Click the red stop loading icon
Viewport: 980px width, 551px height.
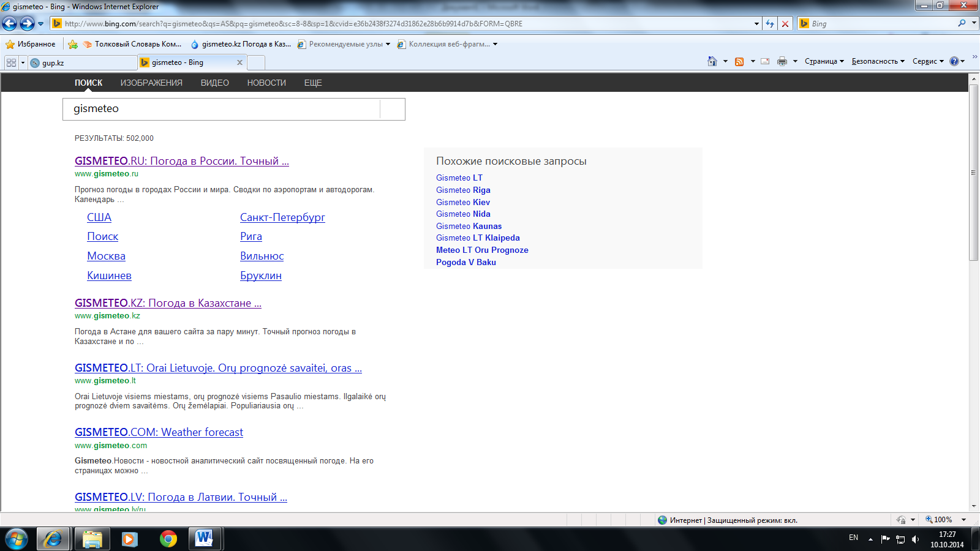point(785,24)
